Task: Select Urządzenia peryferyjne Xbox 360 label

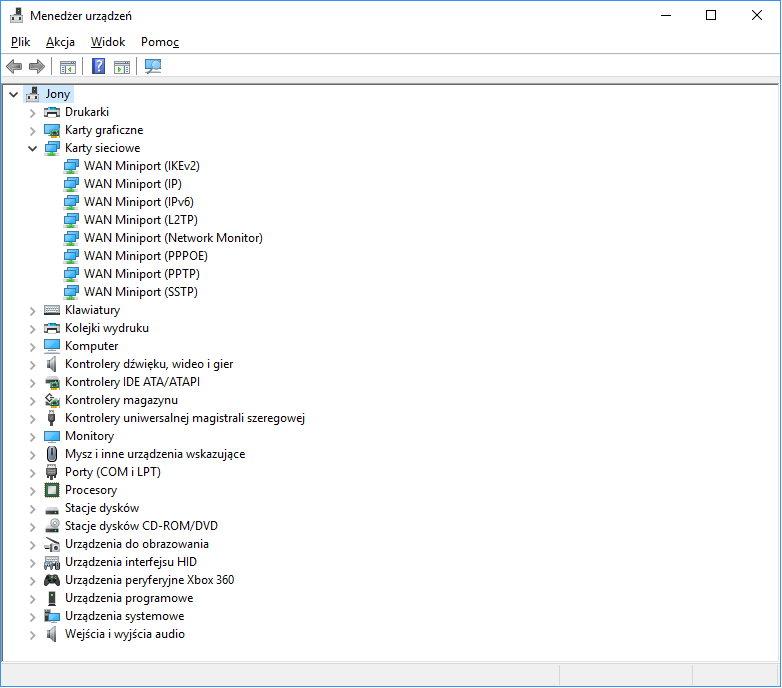Action: [150, 580]
